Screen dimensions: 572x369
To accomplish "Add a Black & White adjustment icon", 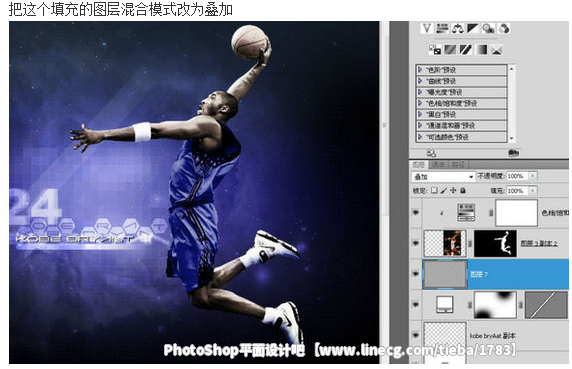I will [473, 28].
